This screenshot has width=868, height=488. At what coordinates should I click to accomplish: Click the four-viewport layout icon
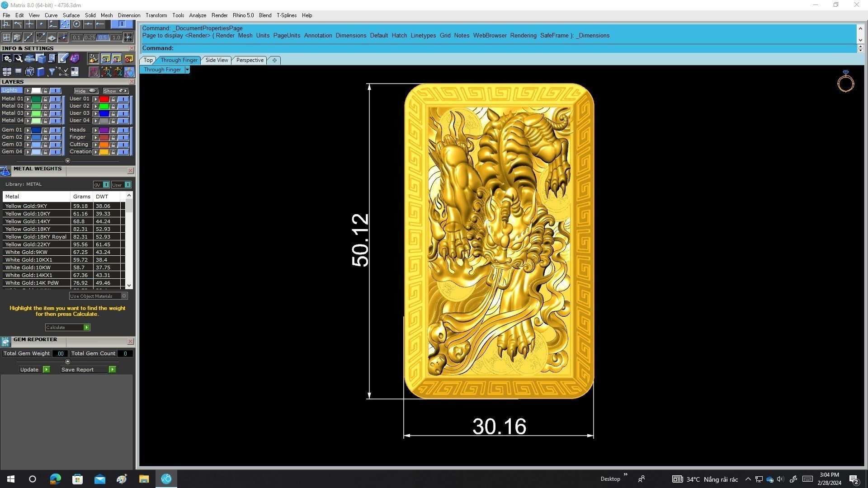[7, 72]
